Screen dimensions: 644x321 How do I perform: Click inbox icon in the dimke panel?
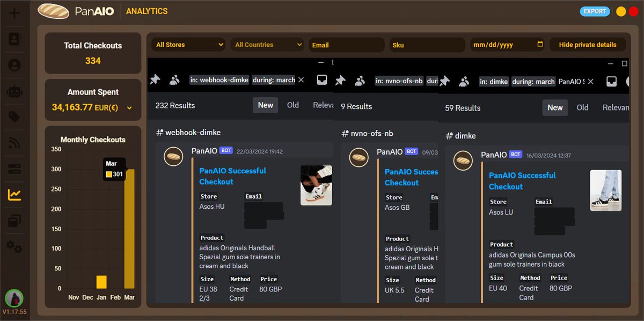(x=611, y=82)
